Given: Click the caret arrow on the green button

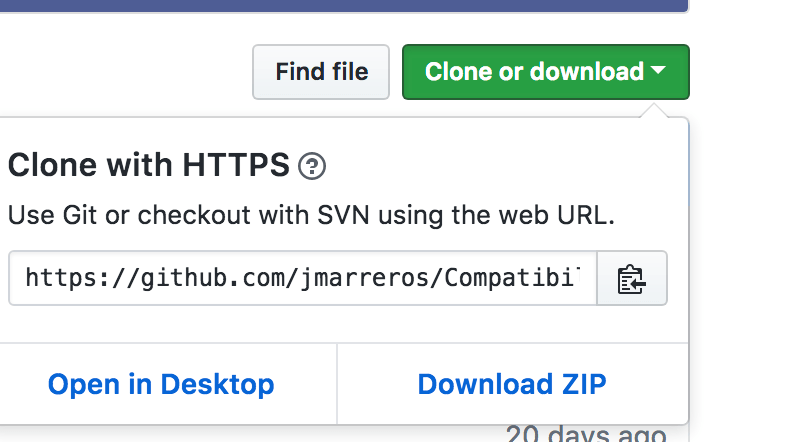Looking at the screenshot, I should click(x=658, y=70).
